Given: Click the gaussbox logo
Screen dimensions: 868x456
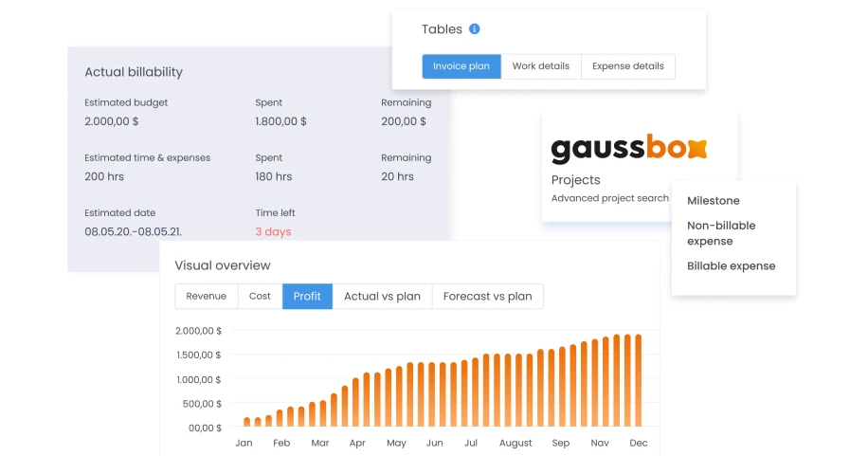Looking at the screenshot, I should (629, 149).
